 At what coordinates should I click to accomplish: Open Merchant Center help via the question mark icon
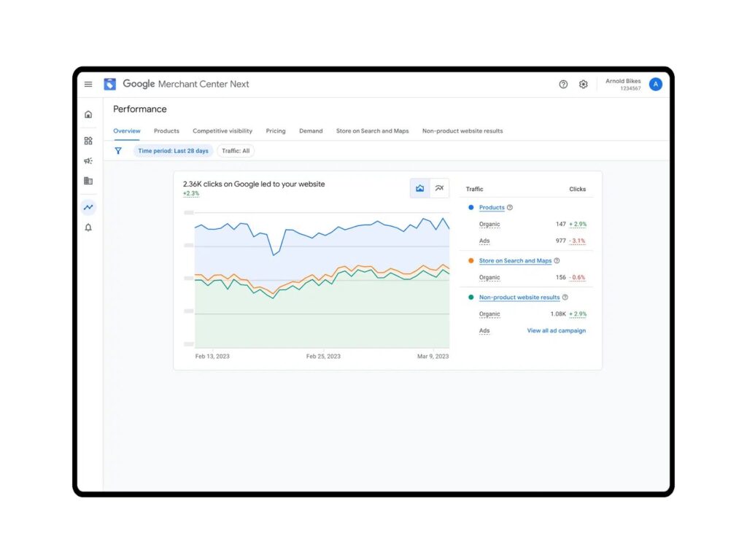pyautogui.click(x=563, y=85)
